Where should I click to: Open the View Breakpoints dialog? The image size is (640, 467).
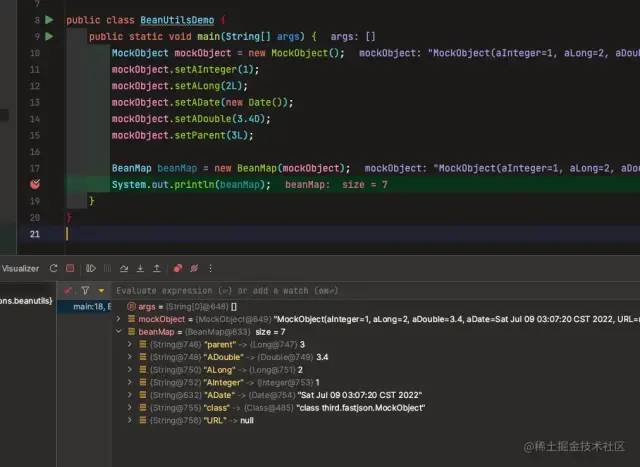(x=178, y=268)
